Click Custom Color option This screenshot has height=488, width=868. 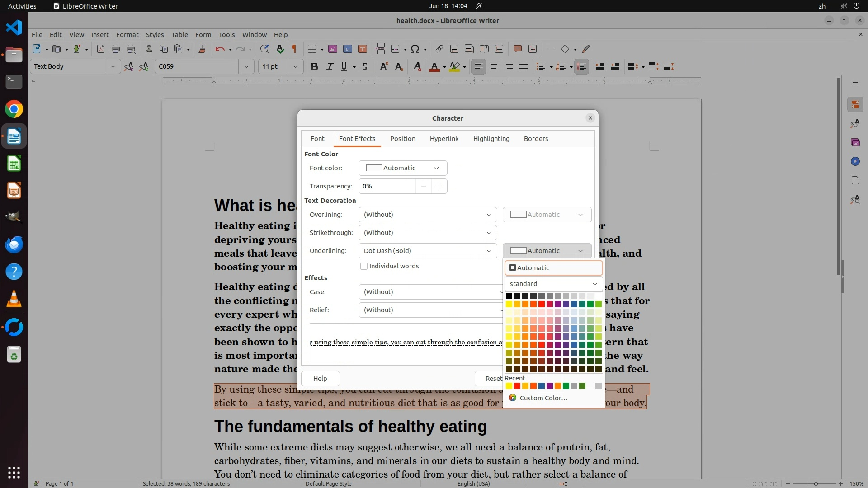(543, 398)
